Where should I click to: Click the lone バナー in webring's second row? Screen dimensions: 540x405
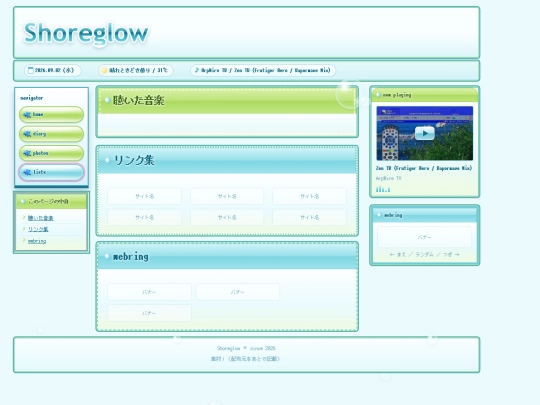point(149,313)
